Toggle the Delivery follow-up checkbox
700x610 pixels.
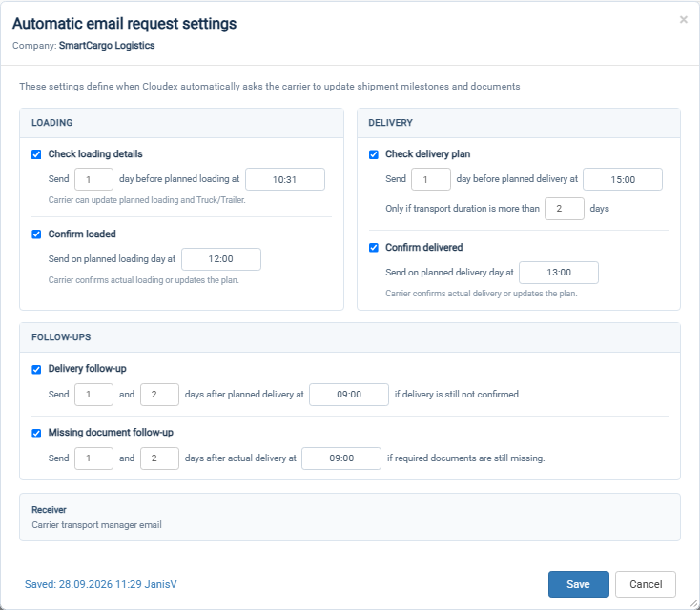click(x=36, y=369)
